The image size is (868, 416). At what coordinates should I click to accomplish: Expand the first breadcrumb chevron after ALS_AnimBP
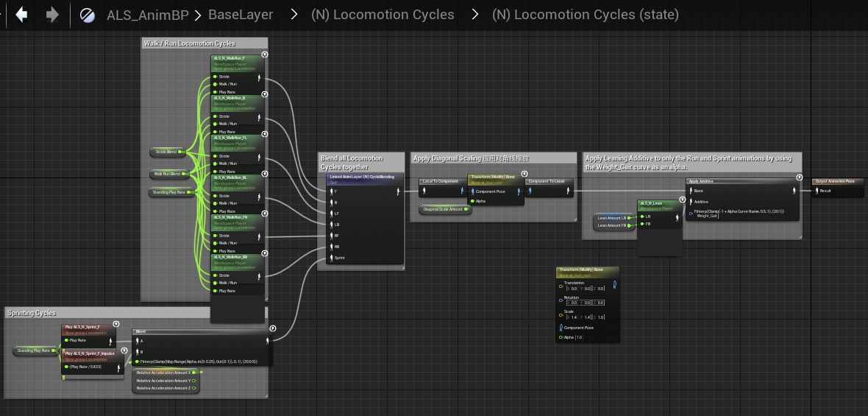pos(198,15)
